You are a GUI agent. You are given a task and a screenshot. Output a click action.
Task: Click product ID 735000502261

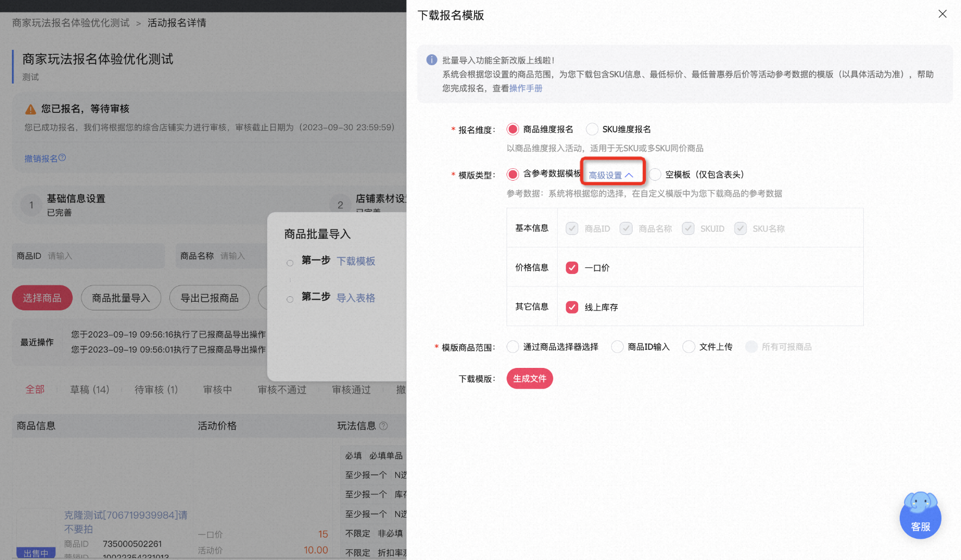(x=132, y=544)
